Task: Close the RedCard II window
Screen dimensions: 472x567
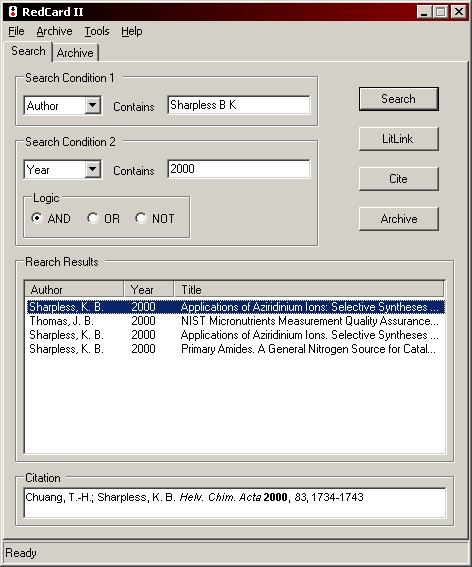Action: coord(459,12)
